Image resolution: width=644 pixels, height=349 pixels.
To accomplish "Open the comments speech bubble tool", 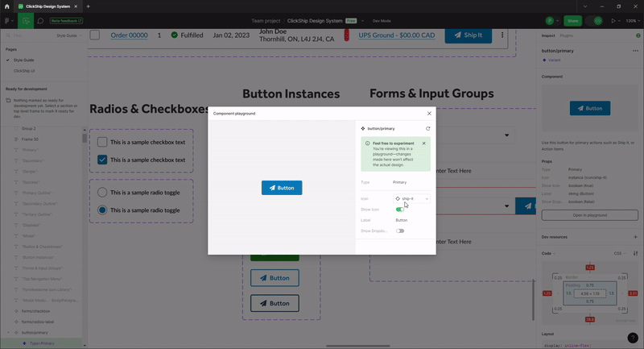I will 40,21.
